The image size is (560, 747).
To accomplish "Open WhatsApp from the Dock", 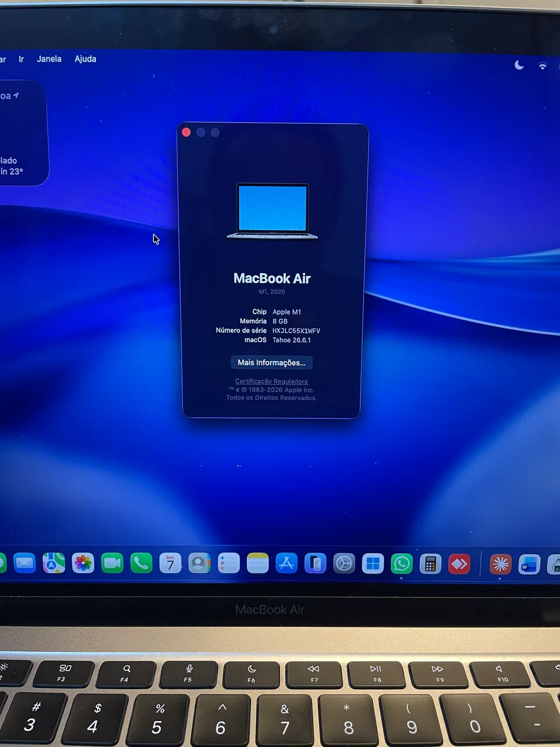I will click(401, 564).
